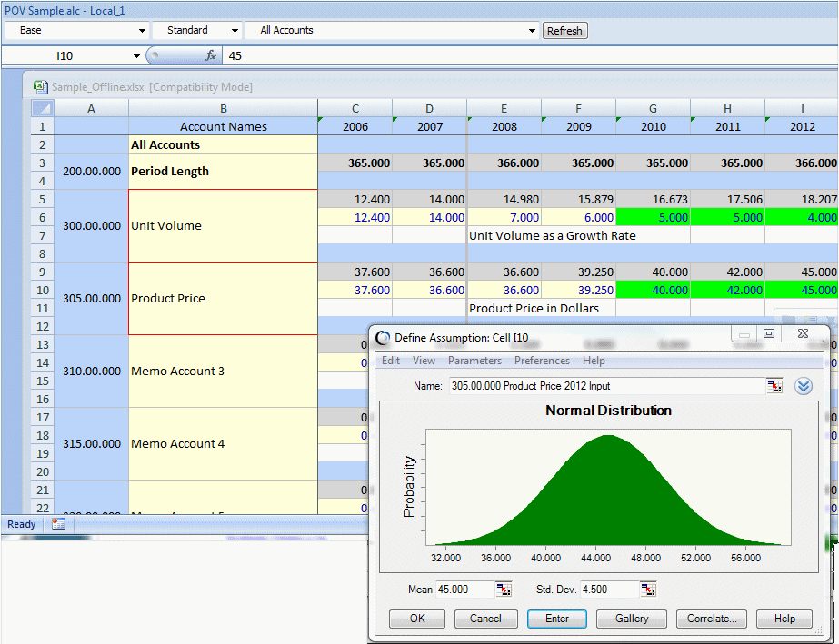Click the fx insert function icon
839x644 pixels.
click(x=212, y=55)
